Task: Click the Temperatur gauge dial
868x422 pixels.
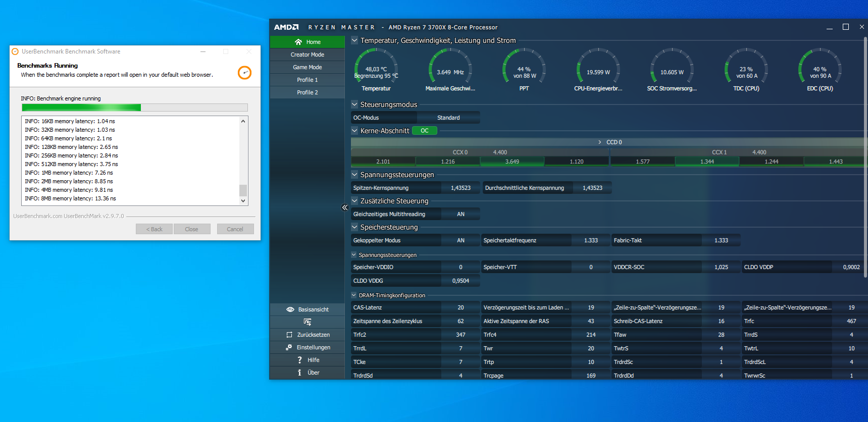Action: tap(376, 66)
